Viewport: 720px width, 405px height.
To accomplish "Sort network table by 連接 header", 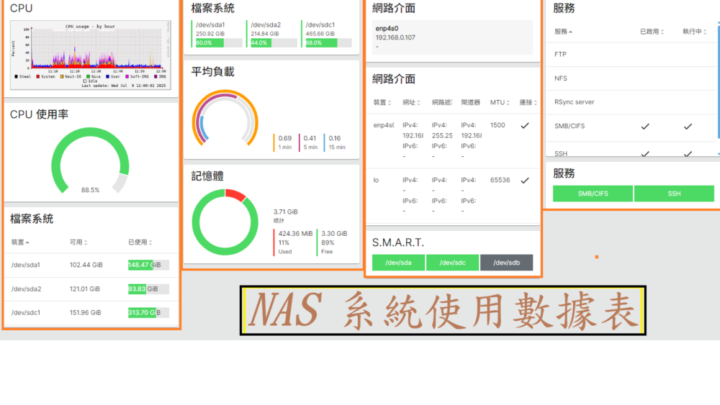I will click(528, 102).
